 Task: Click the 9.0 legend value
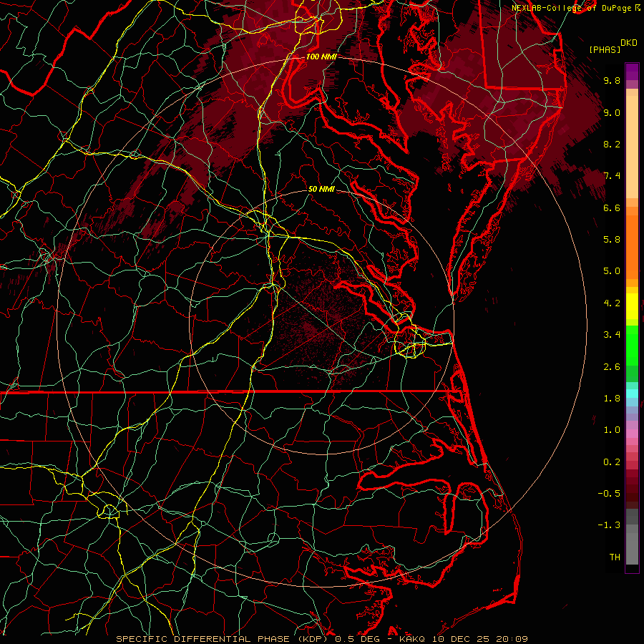(612, 113)
